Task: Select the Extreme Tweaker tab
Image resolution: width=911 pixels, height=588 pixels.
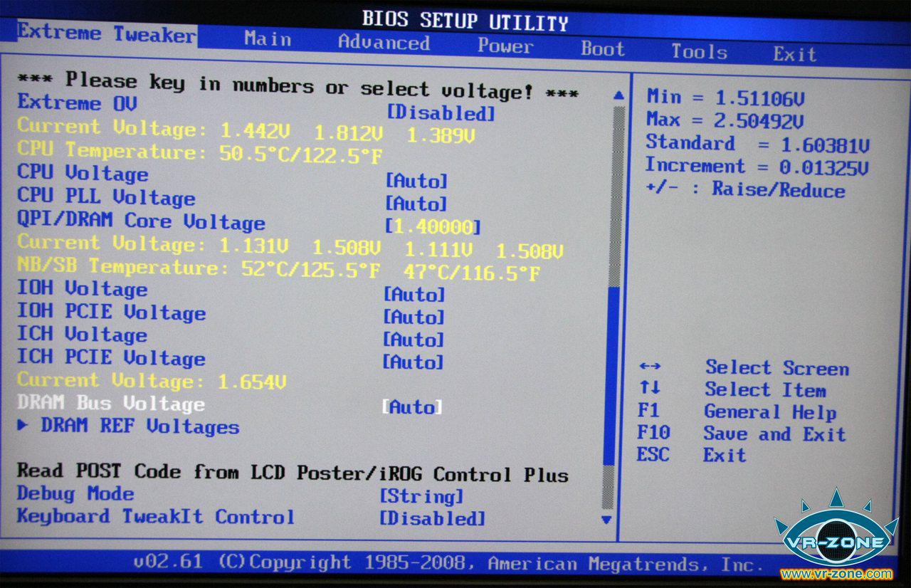Action: [x=106, y=33]
